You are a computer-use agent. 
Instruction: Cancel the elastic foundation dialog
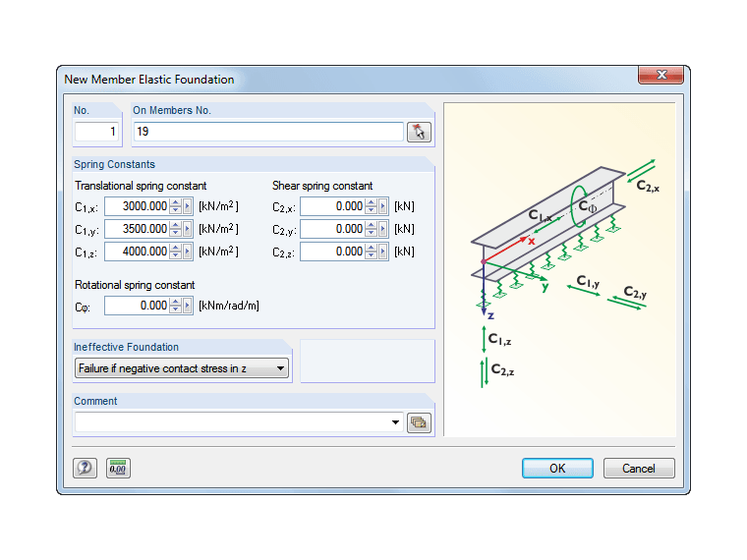[639, 468]
